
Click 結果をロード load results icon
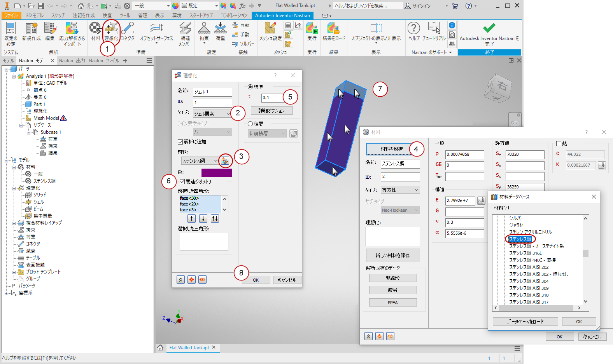(x=334, y=31)
